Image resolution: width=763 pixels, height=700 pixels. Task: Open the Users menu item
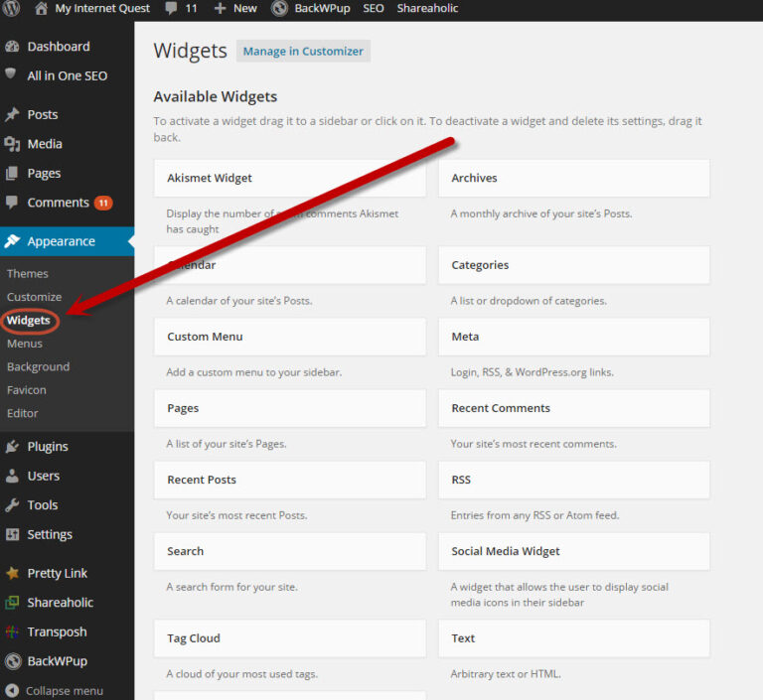click(x=44, y=476)
